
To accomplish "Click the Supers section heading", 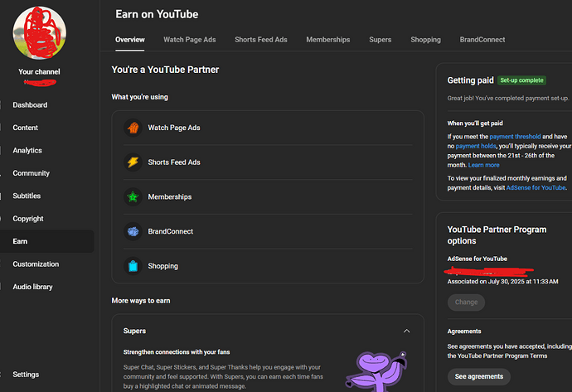I will (134, 331).
